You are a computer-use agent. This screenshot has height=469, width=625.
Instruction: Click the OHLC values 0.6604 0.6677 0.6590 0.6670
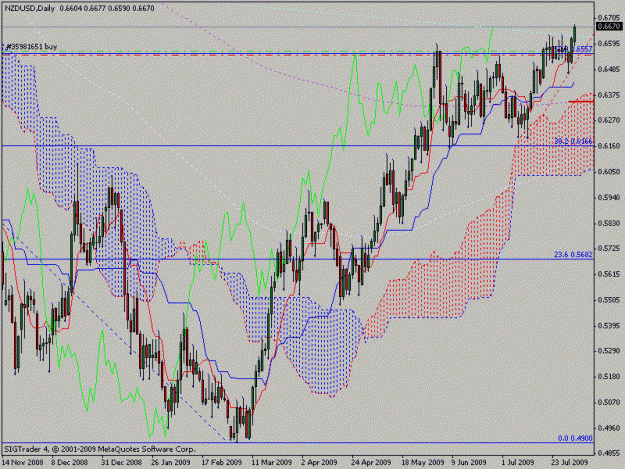click(x=107, y=8)
